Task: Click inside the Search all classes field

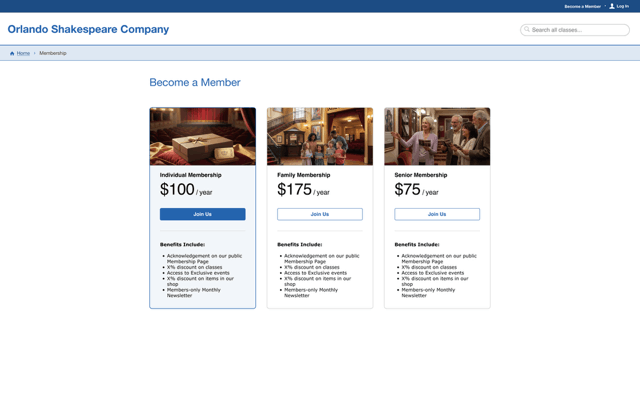Action: click(x=575, y=30)
